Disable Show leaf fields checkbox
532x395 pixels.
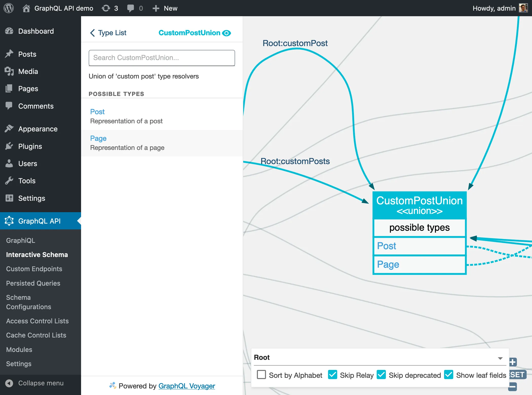449,375
